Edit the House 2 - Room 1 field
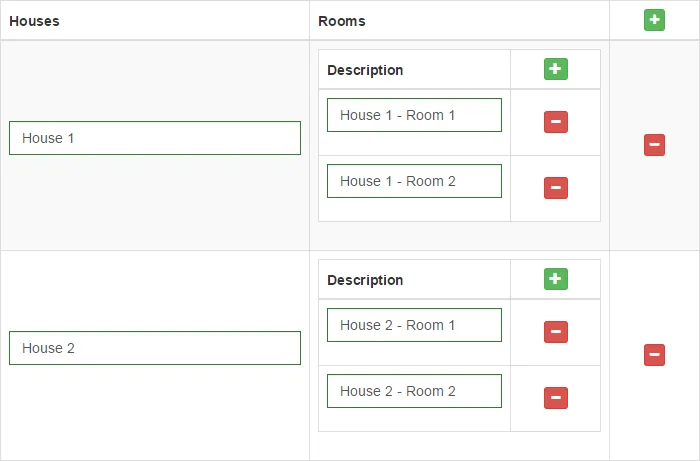Screen dimensions: 700x461 pyautogui.click(x=414, y=325)
